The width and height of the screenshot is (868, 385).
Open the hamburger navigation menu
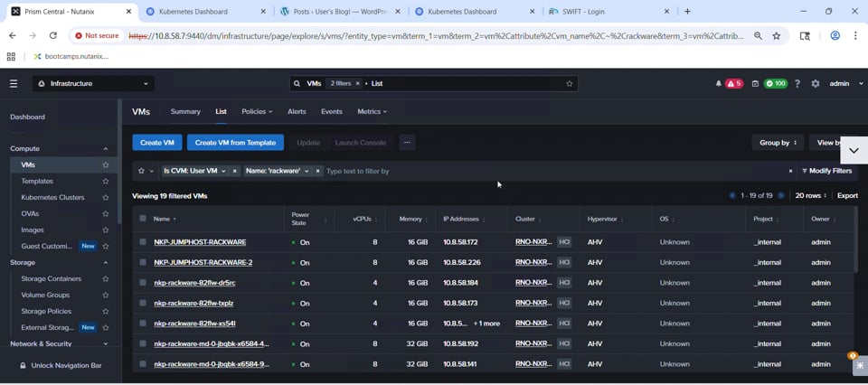tap(14, 83)
